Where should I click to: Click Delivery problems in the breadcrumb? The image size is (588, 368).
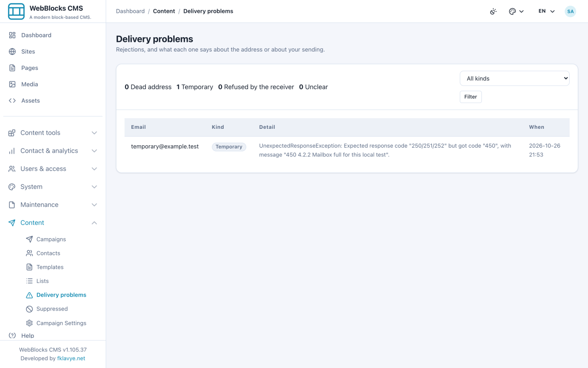coord(208,11)
